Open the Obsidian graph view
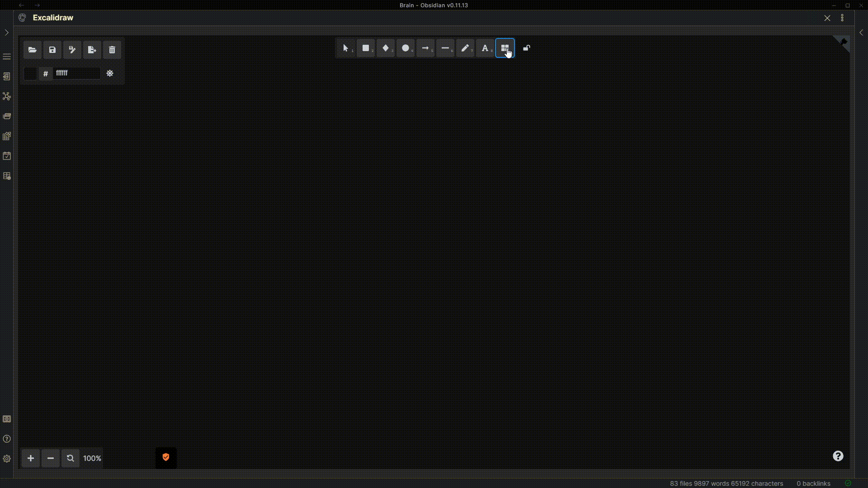Image resolution: width=868 pixels, height=488 pixels. coord(7,96)
